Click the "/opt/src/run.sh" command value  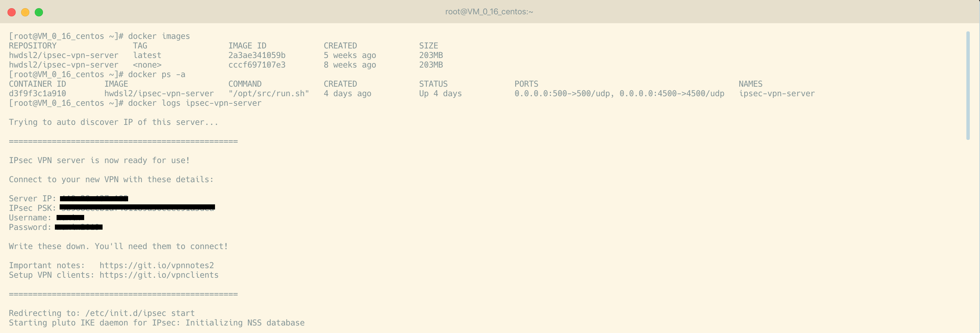click(269, 93)
